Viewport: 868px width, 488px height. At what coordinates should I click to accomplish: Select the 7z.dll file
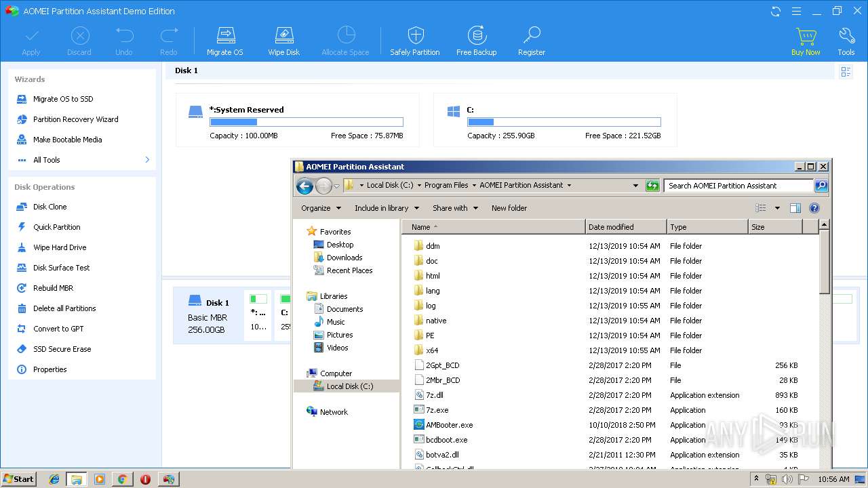point(429,395)
